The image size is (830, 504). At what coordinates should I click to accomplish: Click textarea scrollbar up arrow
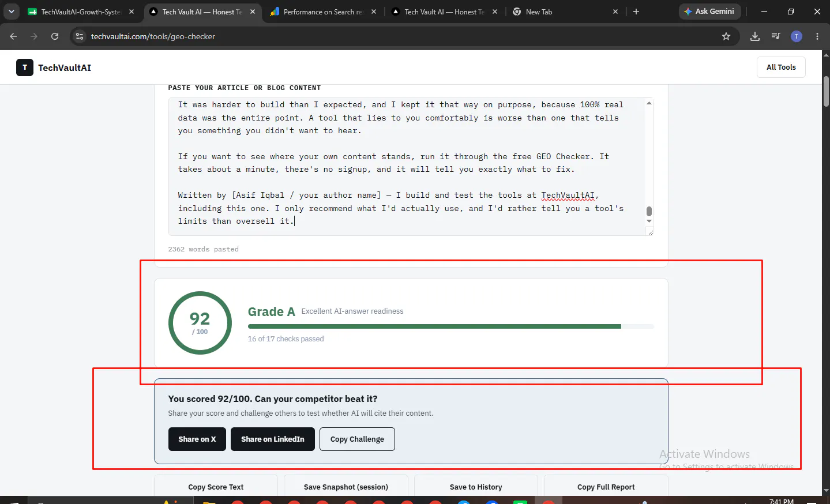tap(649, 103)
